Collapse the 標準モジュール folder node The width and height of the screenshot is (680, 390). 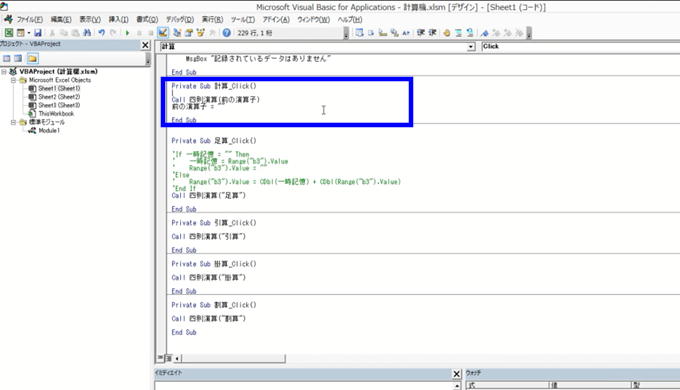click(x=13, y=122)
